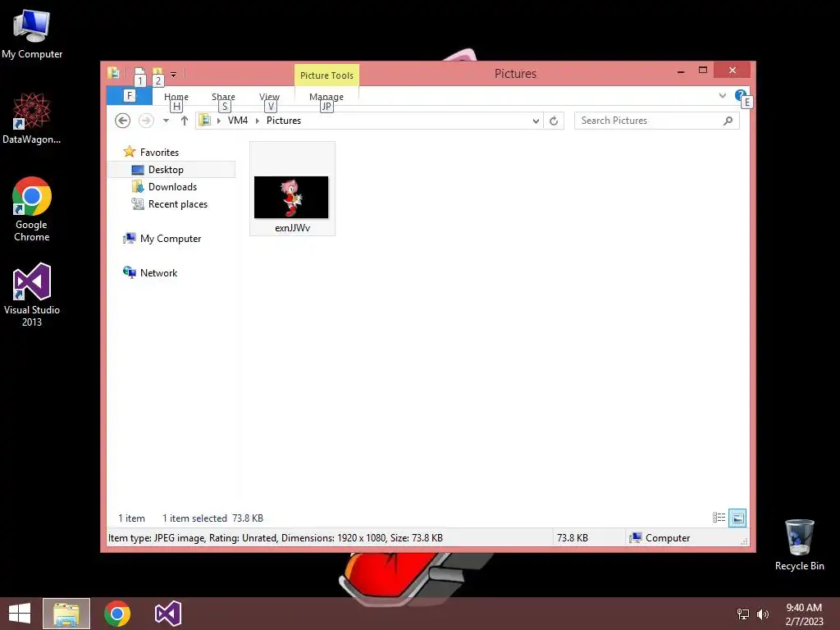Open the Share ribbon tab

[x=223, y=97]
